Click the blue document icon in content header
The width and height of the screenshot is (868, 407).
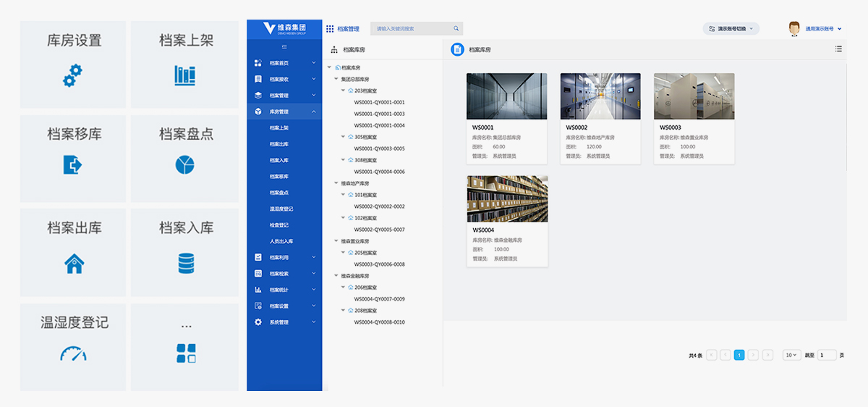(x=457, y=49)
